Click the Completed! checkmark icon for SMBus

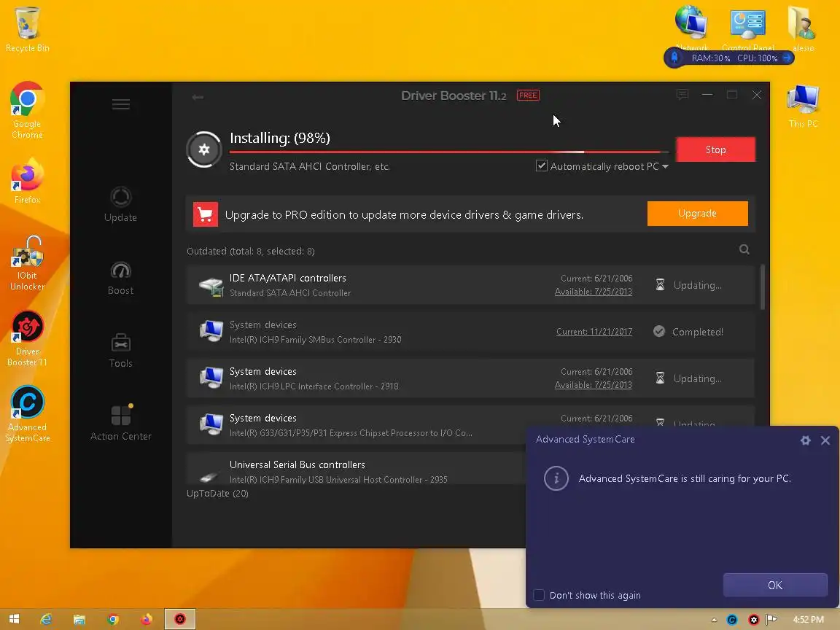(x=659, y=332)
